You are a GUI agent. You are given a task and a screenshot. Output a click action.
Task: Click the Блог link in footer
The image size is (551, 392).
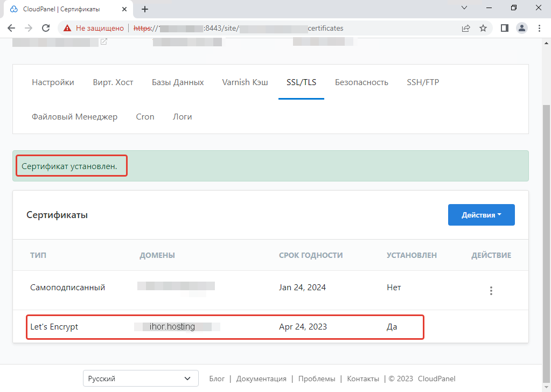(x=217, y=379)
